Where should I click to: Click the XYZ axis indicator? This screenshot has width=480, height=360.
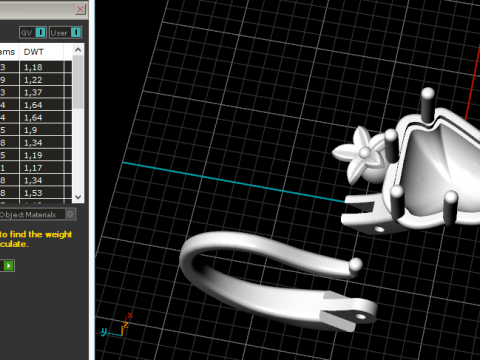click(x=117, y=325)
